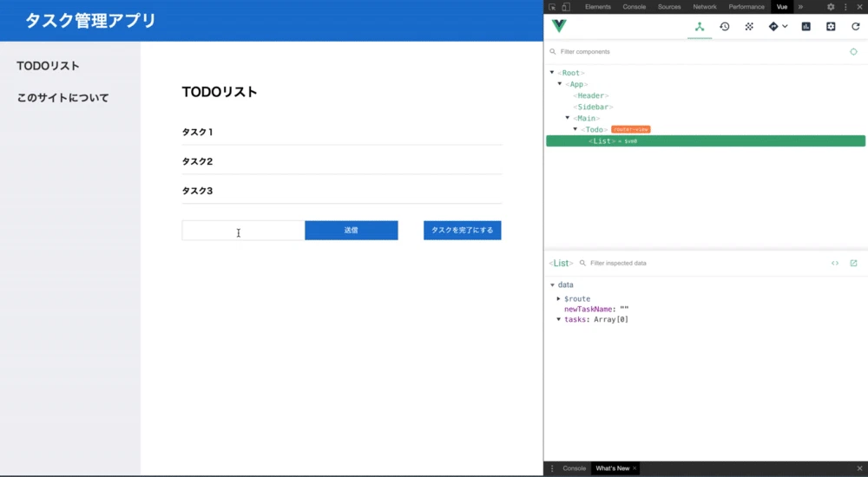Viewport: 868px width, 477px height.
Task: Close the bottom drawer
Action: (x=859, y=468)
